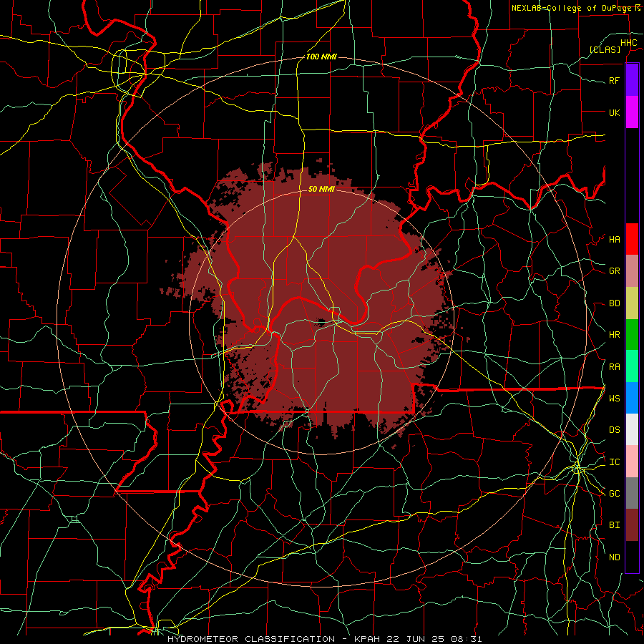
Task: Click the BD legend label
Action: [x=614, y=303]
